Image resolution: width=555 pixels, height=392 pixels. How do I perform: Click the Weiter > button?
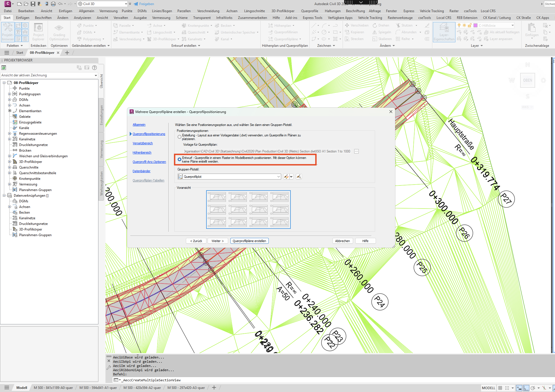(218, 241)
